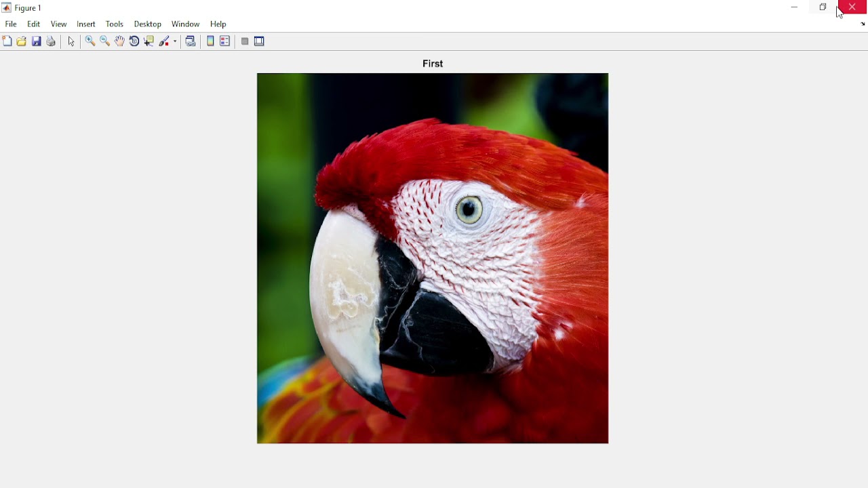
Task: Click the MATLAB icon in title bar
Action: 7,8
